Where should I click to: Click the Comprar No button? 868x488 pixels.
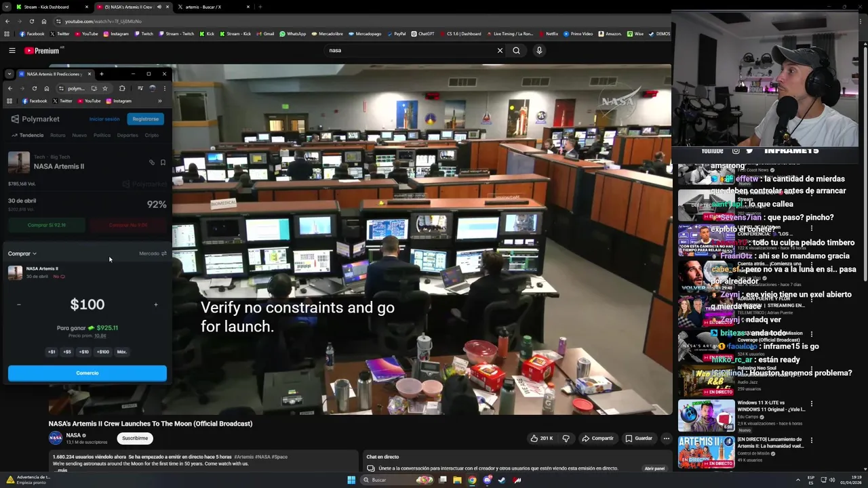pos(128,225)
